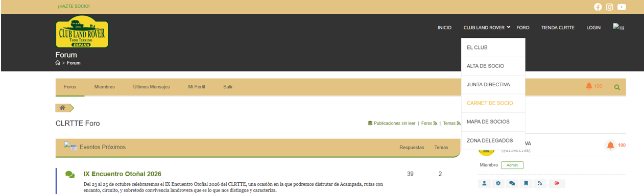Click the Admin badge in sidebar

pos(512,165)
